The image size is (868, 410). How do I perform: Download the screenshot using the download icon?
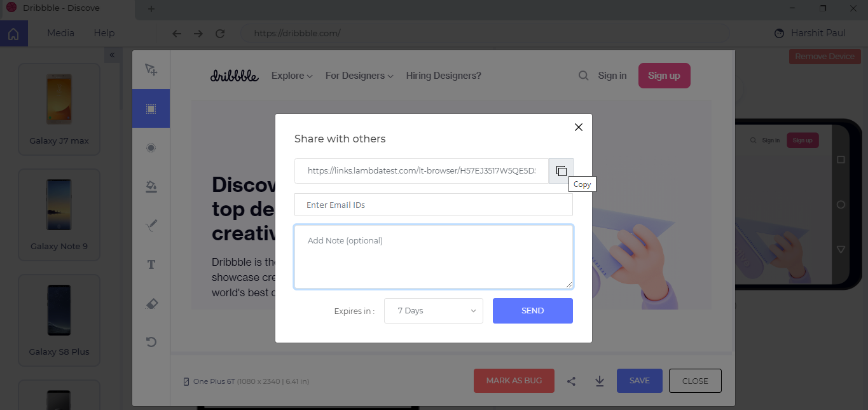pos(600,381)
